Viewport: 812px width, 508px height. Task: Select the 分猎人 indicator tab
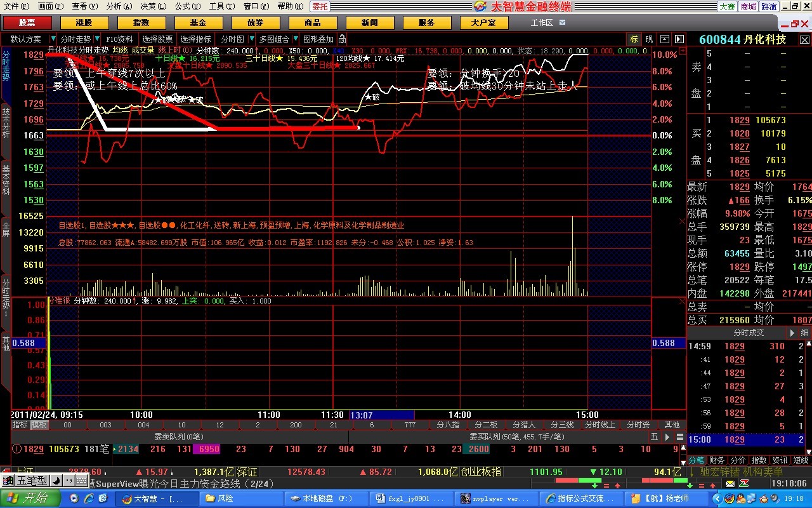[x=525, y=425]
